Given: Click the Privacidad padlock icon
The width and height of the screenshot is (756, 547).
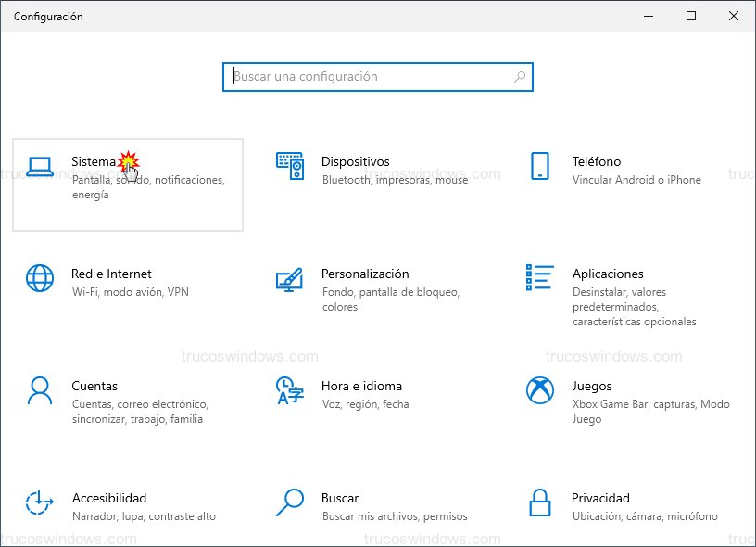Looking at the screenshot, I should (x=541, y=502).
